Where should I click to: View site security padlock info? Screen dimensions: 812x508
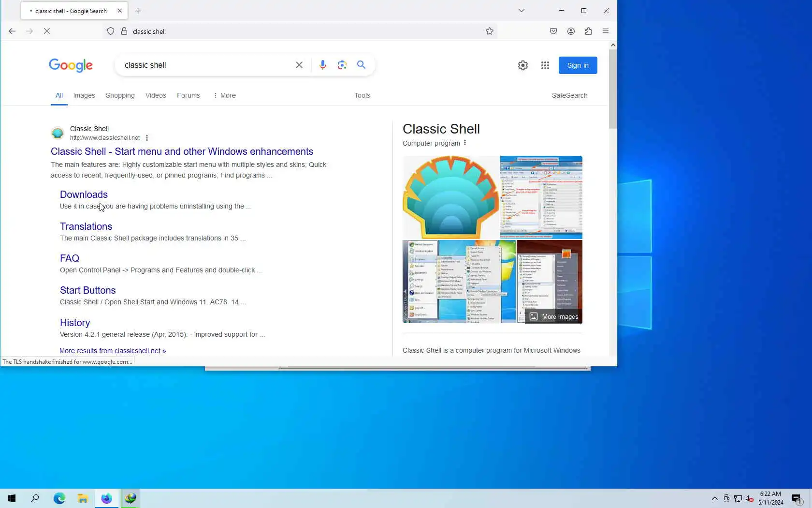[x=124, y=31]
